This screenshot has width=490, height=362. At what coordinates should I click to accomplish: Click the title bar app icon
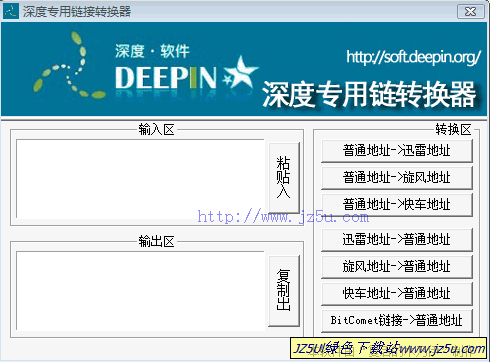(11, 11)
